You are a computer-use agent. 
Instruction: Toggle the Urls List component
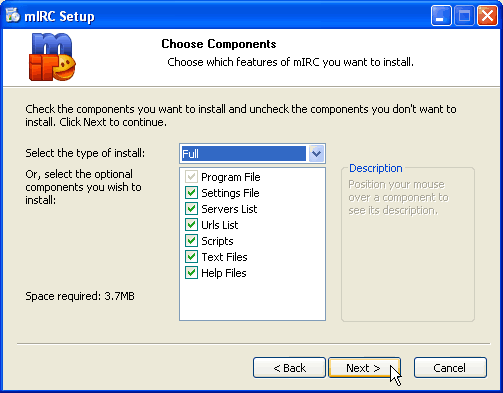tap(191, 225)
